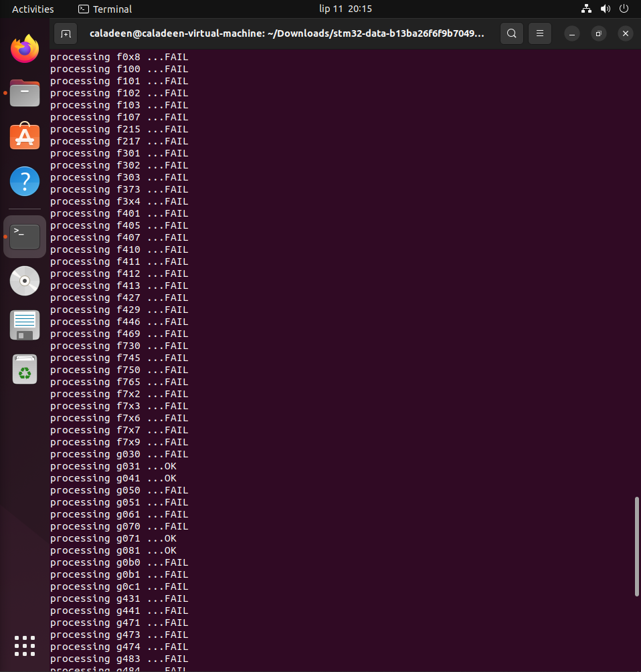Open the calendar by clicking the clock
641x672 pixels.
click(x=345, y=9)
